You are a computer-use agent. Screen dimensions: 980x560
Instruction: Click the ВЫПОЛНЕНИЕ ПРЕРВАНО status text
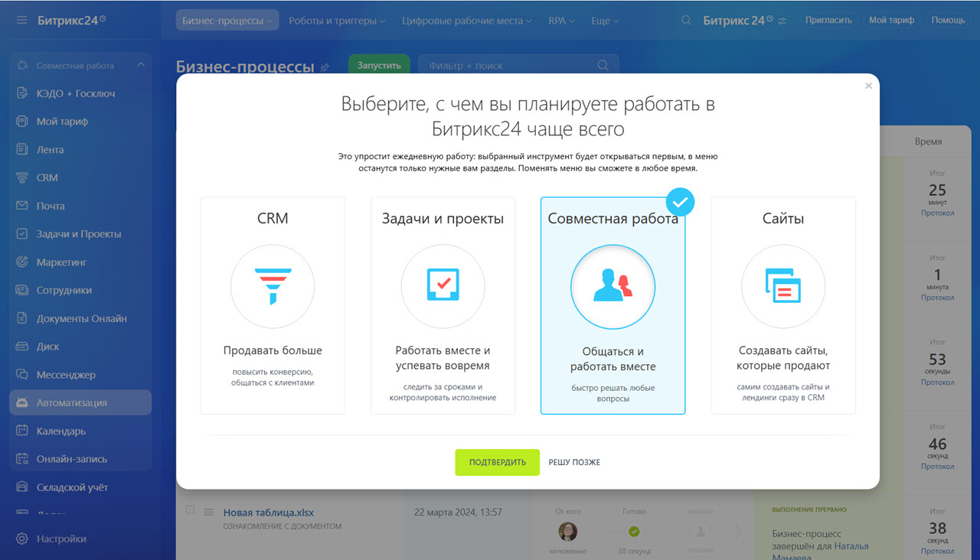(x=809, y=510)
